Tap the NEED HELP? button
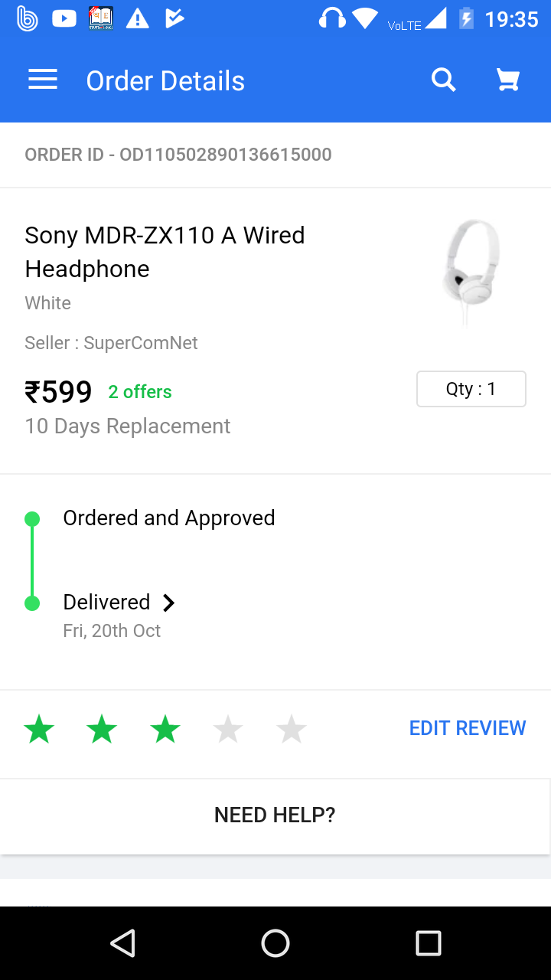This screenshot has width=551, height=980. pos(275,815)
